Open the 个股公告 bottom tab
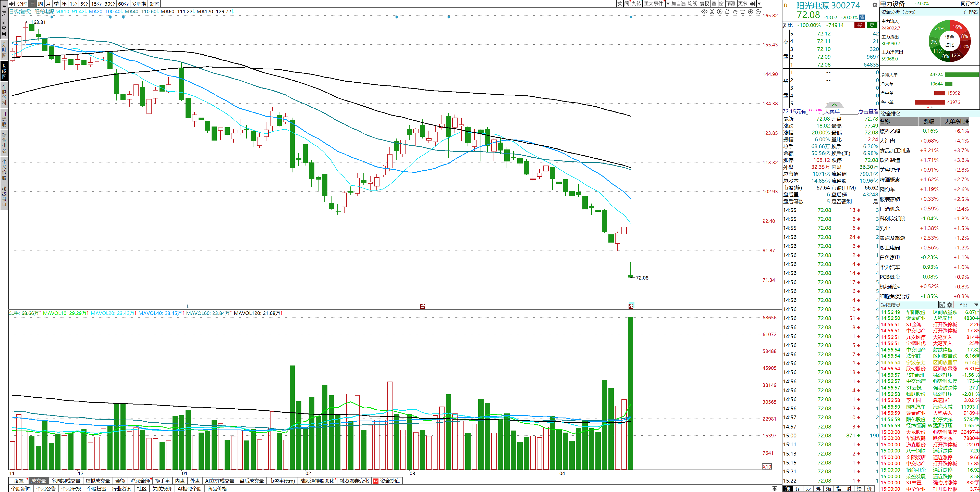Viewport: 980px width, 492px height. click(x=46, y=489)
